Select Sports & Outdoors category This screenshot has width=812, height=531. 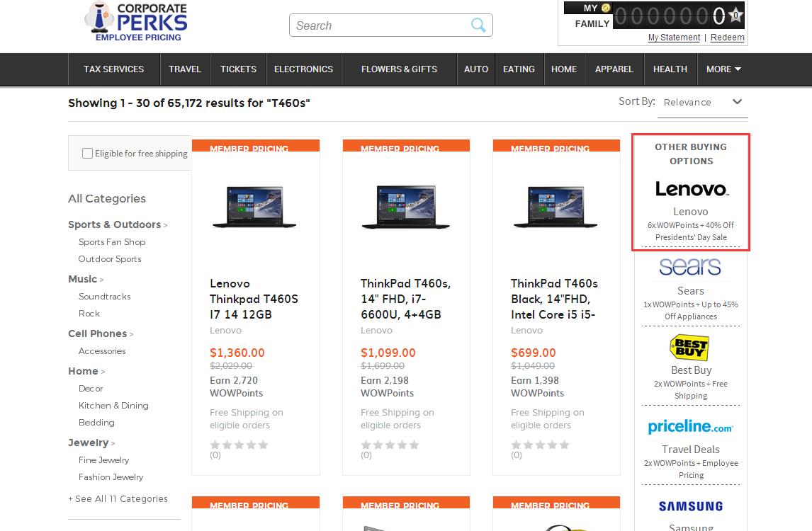[x=115, y=224]
